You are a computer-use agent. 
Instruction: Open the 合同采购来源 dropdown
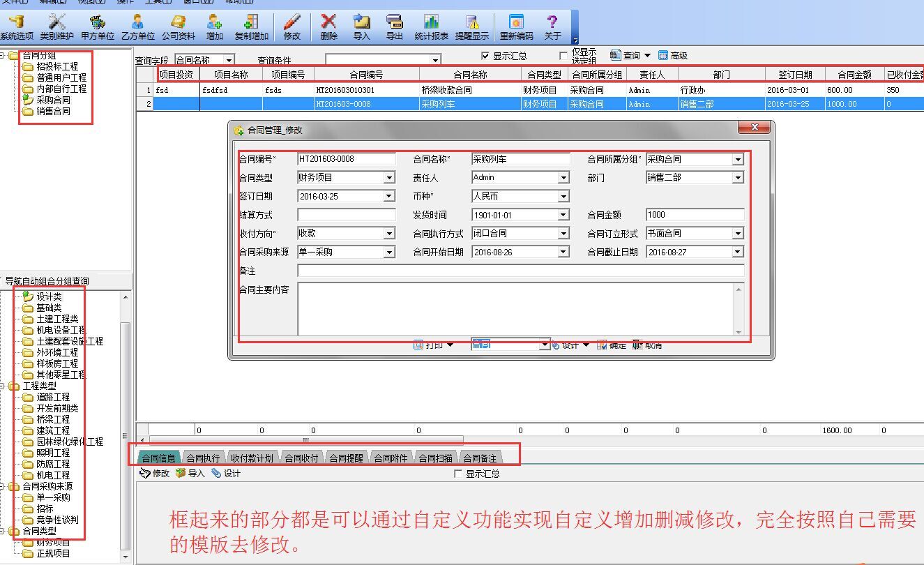pos(389,253)
